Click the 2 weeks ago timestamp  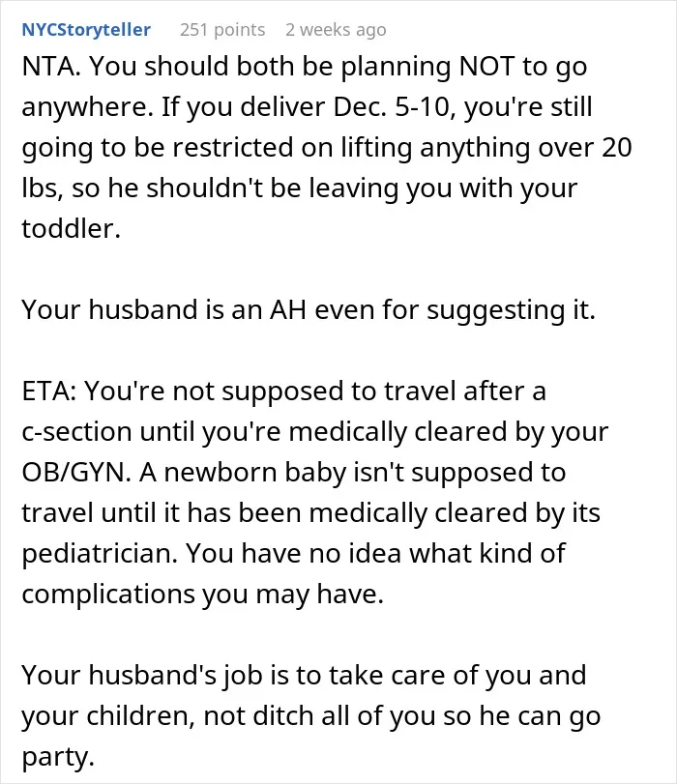(336, 30)
